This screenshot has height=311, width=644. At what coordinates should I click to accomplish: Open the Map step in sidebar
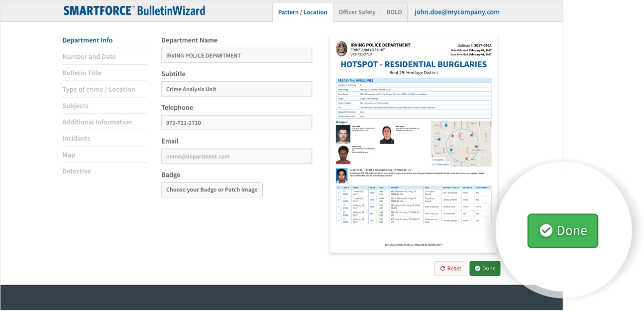tap(69, 155)
